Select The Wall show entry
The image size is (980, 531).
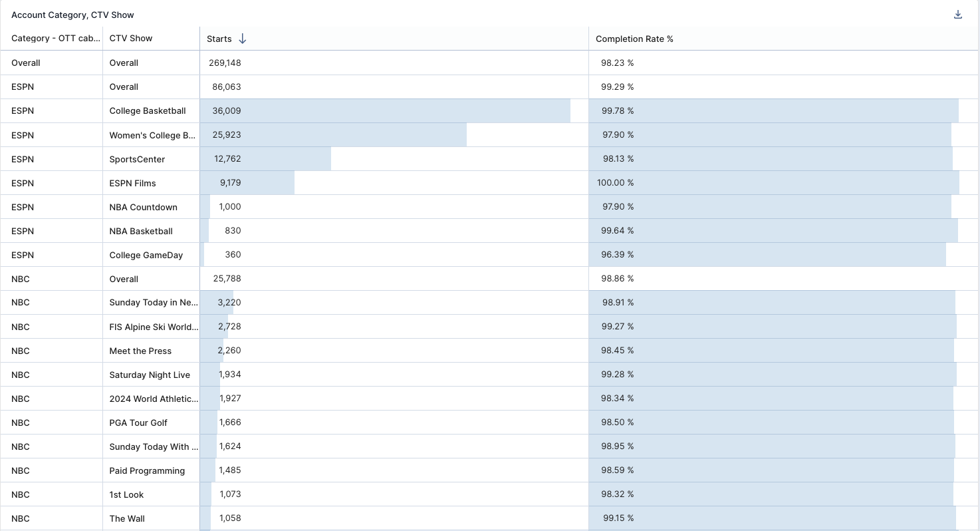[126, 518]
